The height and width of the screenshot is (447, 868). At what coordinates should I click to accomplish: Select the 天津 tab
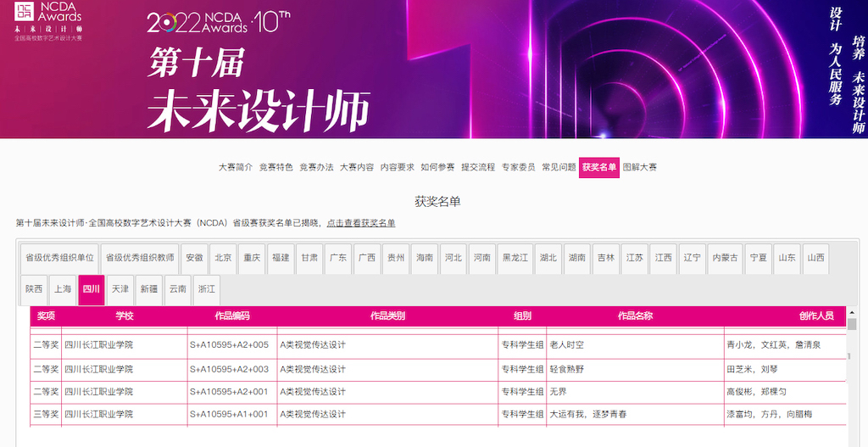click(x=120, y=289)
